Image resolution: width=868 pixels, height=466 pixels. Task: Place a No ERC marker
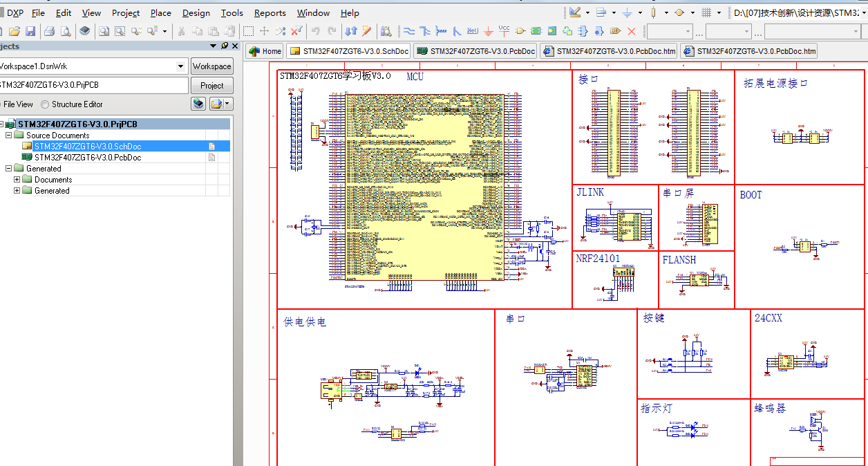[x=631, y=31]
